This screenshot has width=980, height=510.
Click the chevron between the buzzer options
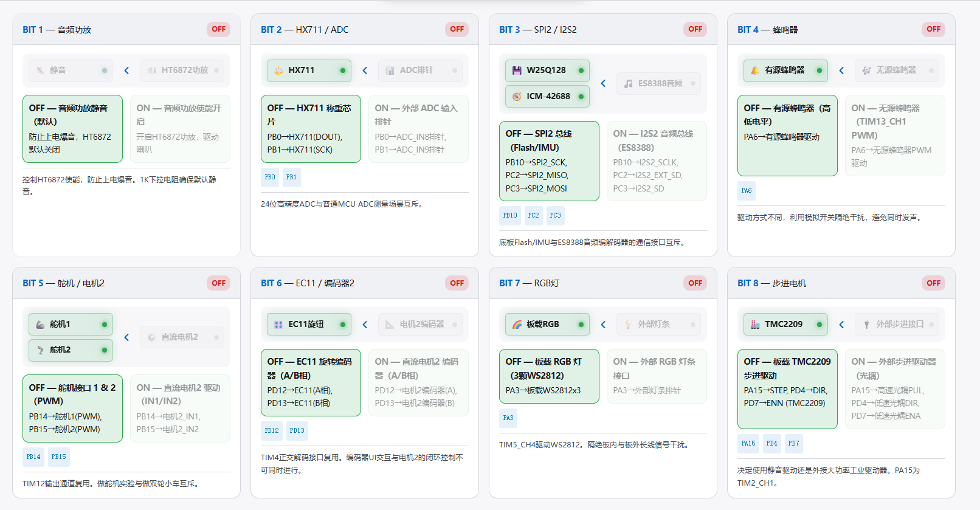tap(841, 71)
